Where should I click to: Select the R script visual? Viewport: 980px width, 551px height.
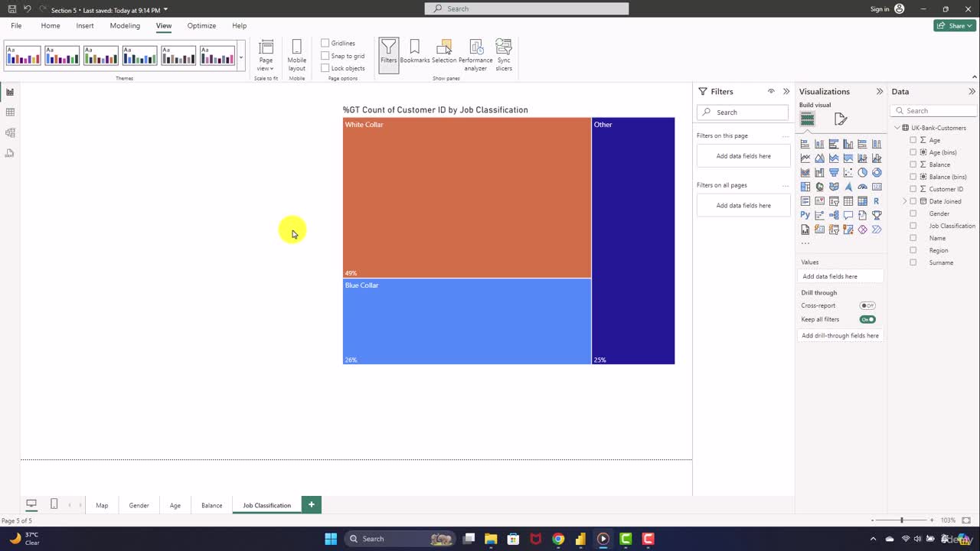point(877,201)
